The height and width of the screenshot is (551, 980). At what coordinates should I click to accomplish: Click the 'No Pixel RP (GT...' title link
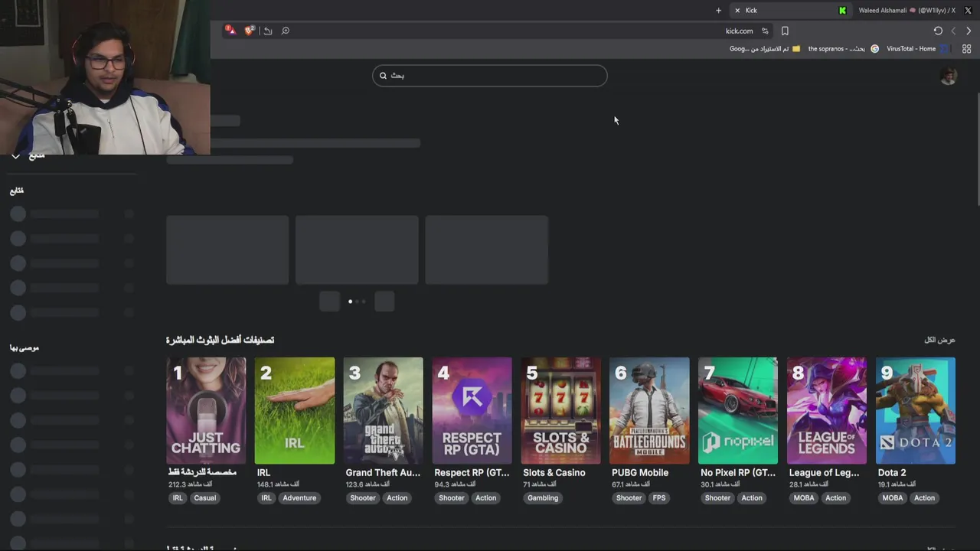[738, 472]
